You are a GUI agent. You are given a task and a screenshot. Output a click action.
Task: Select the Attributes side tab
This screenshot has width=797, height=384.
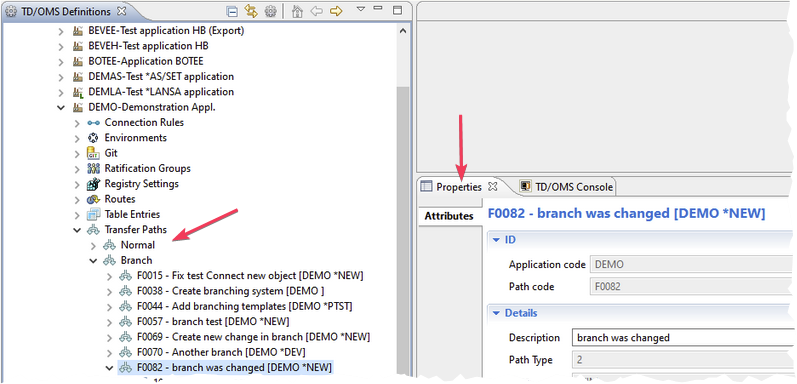pyautogui.click(x=449, y=216)
